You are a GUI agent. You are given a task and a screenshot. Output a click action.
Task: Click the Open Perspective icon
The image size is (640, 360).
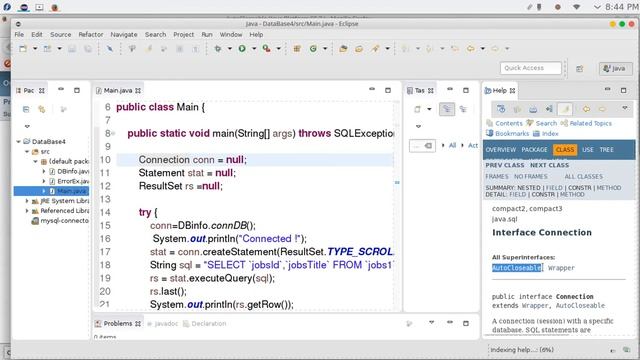580,69
